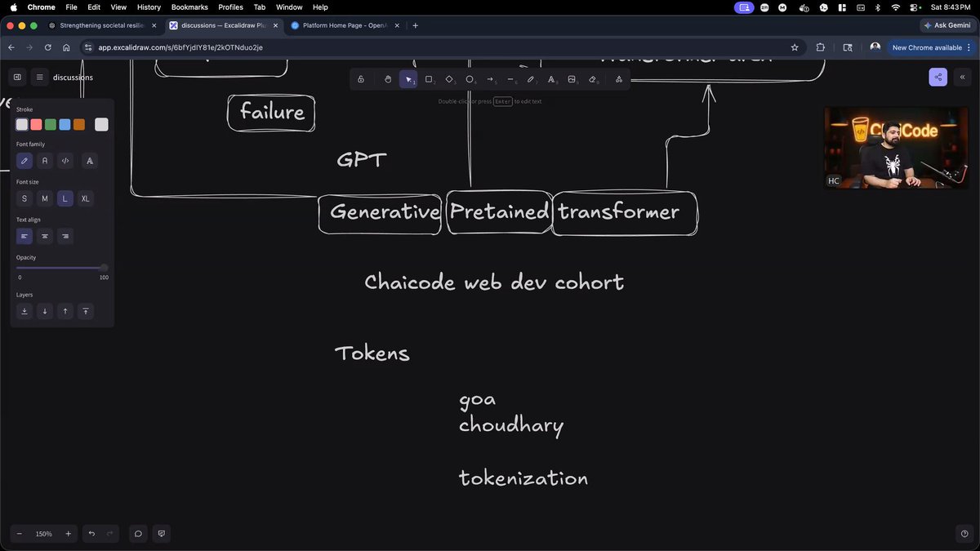
Task: Open Chrome Extensions puzzle icon
Action: tap(821, 47)
